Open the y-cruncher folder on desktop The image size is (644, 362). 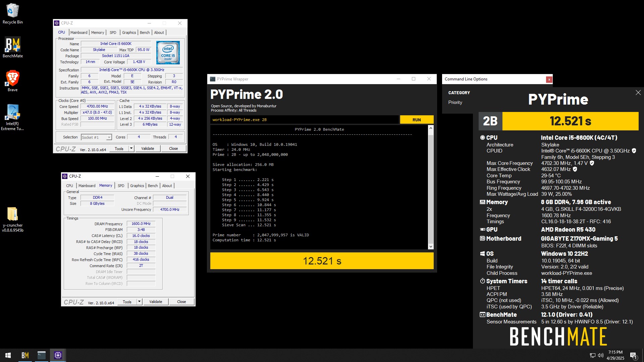coord(13,220)
